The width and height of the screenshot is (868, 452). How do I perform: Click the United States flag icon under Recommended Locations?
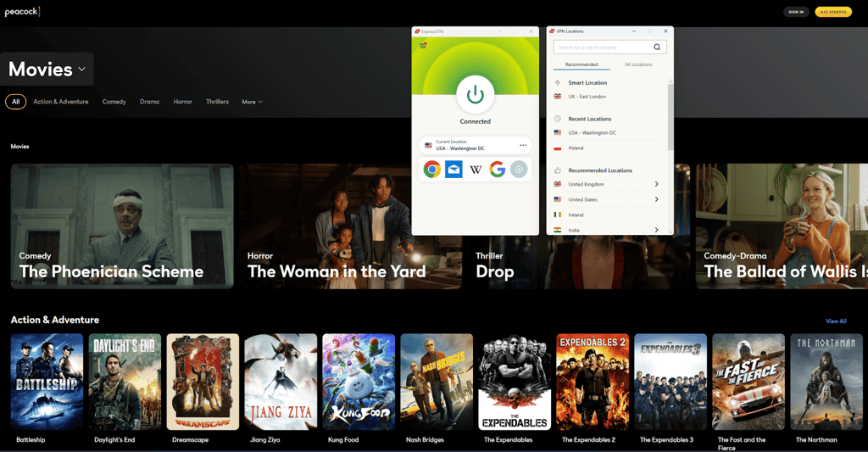pos(558,199)
